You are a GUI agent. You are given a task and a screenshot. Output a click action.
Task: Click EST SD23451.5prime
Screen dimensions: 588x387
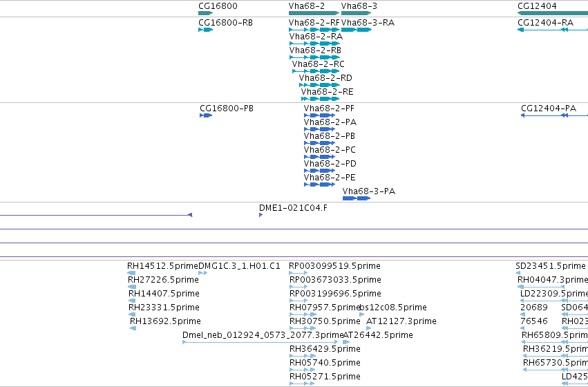[x=551, y=266]
